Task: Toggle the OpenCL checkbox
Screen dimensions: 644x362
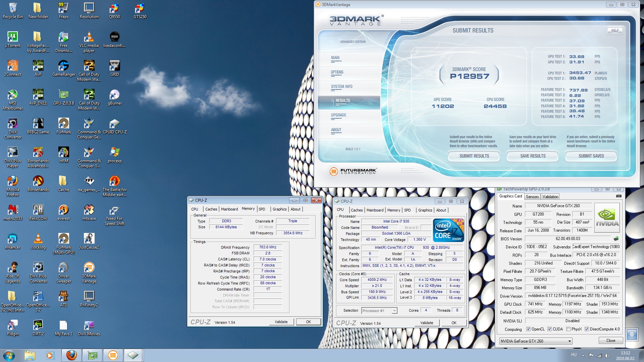Action: click(529, 329)
